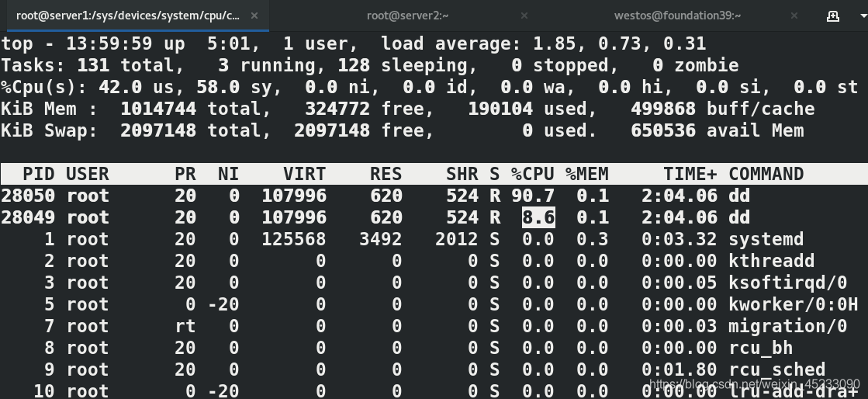Click the systemd command name
This screenshot has height=399, width=868.
[766, 239]
